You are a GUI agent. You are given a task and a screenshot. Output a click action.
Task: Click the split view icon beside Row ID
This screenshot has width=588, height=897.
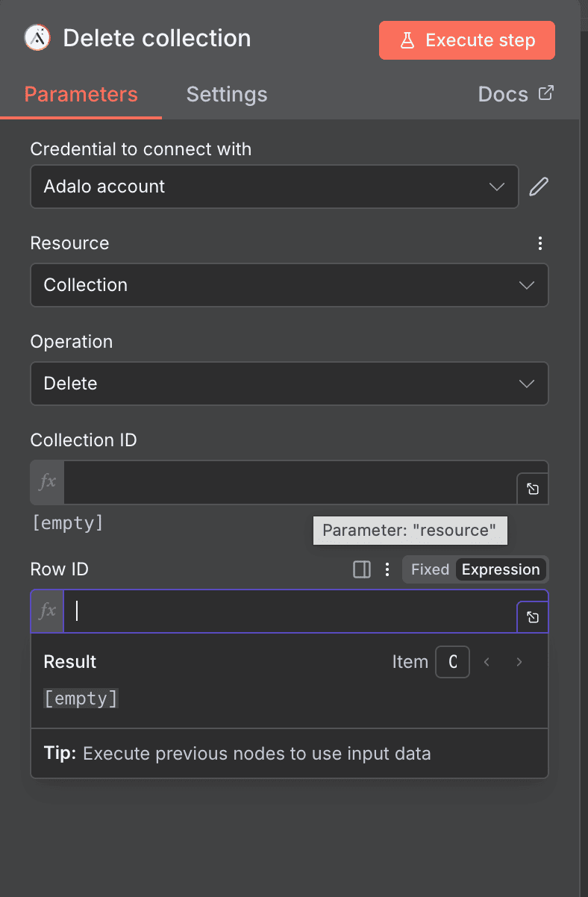tap(361, 569)
